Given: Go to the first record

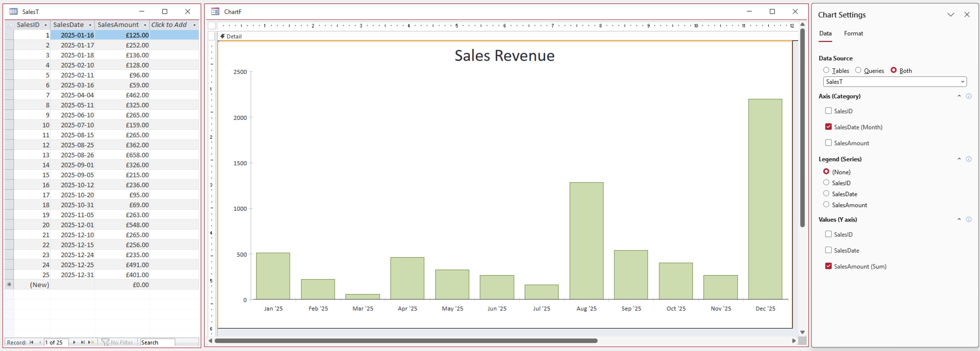Looking at the screenshot, I should tap(32, 342).
